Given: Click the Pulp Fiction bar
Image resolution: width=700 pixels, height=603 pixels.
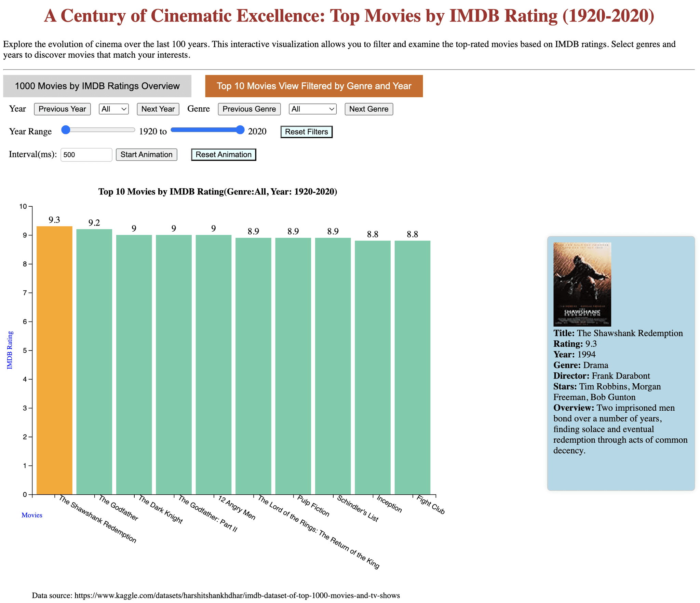Looking at the screenshot, I should click(293, 366).
